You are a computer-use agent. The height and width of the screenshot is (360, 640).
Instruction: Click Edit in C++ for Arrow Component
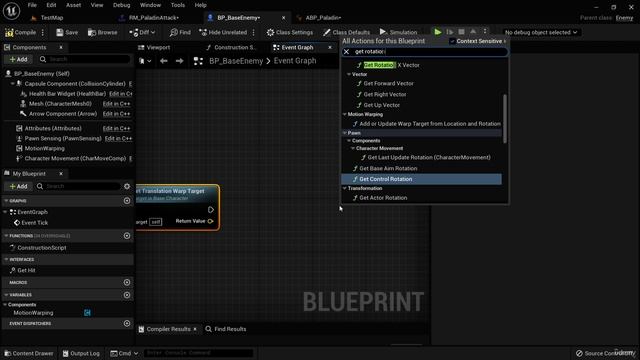pos(116,114)
